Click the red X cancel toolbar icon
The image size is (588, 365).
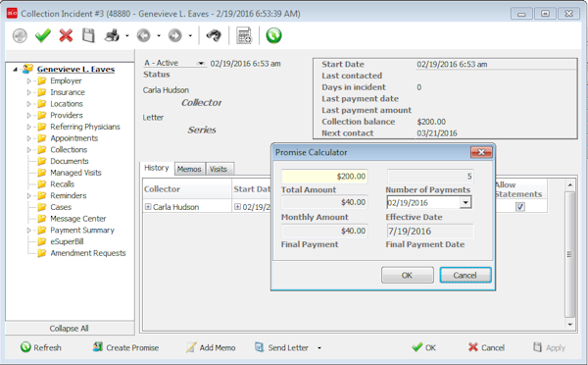(x=66, y=35)
